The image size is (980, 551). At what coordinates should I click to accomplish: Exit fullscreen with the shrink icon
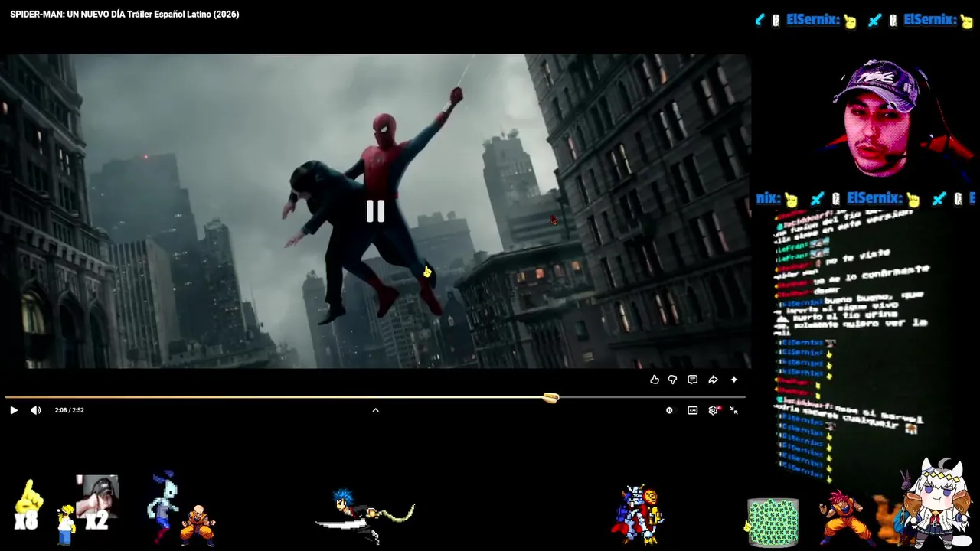click(733, 410)
